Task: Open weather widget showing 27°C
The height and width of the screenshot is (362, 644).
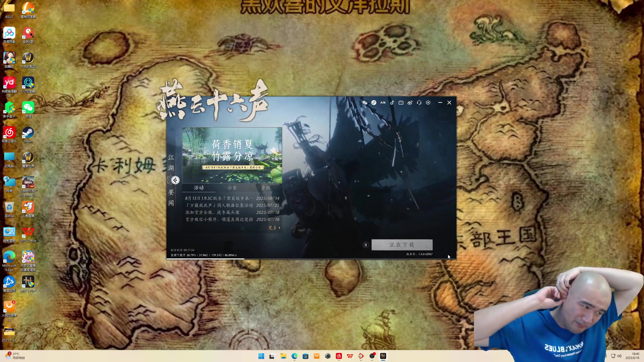Action: coord(15,356)
